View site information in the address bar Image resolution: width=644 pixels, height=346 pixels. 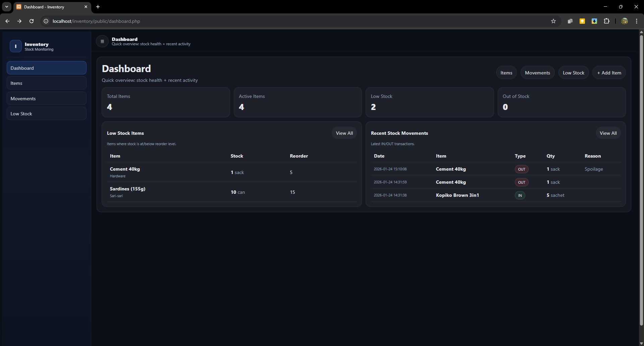46,21
